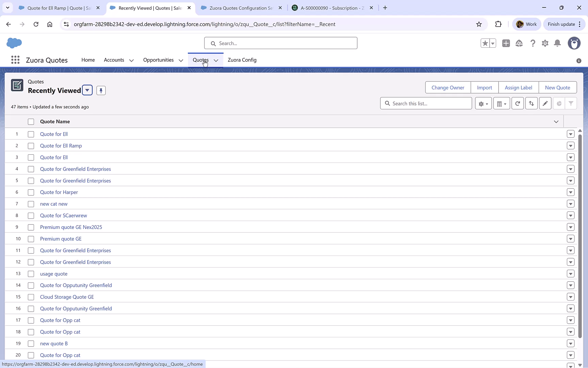This screenshot has width=588, height=368.
Task: Select the header checkbox to select all quotes
Action: pyautogui.click(x=31, y=121)
